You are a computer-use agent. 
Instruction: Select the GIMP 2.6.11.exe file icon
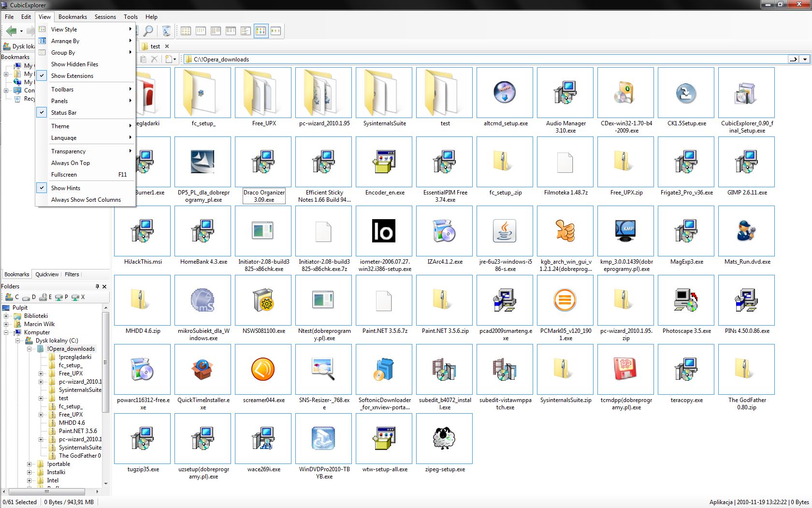[746, 162]
